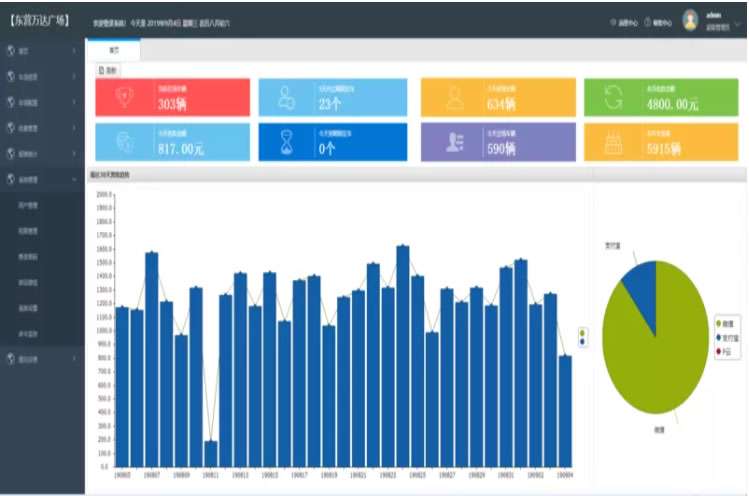Expand the topmost sidebar menu chevron
The width and height of the screenshot is (749, 496).
click(74, 51)
